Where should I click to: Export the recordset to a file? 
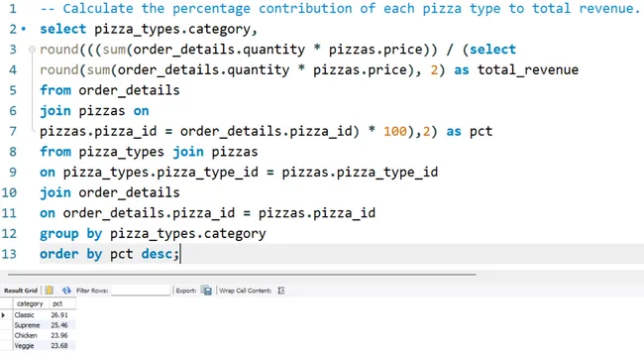click(207, 291)
